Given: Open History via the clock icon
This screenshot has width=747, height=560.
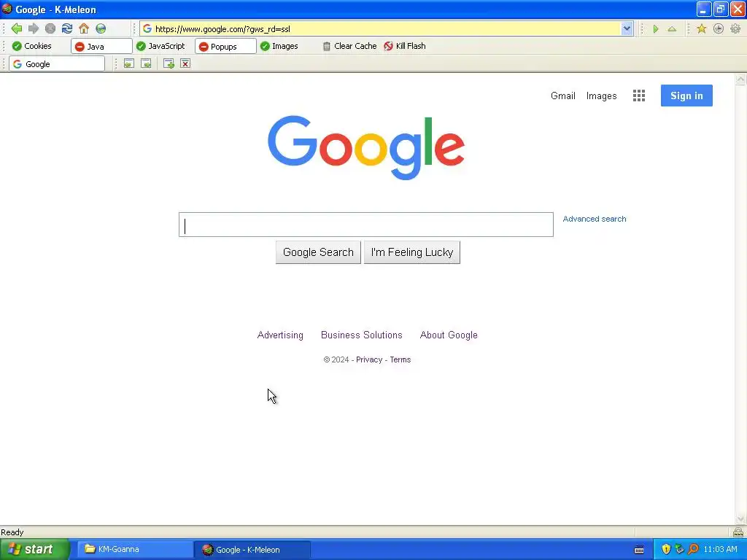Looking at the screenshot, I should pos(719,29).
